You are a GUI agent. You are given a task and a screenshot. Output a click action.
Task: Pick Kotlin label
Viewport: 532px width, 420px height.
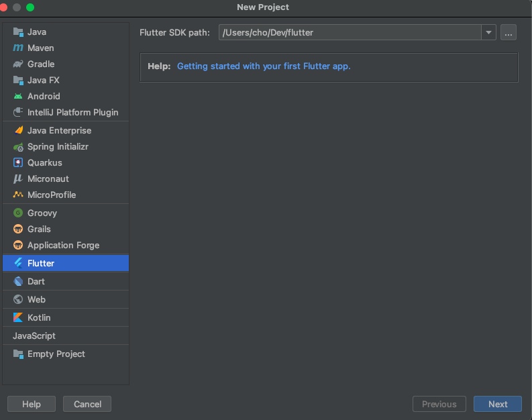click(x=39, y=317)
